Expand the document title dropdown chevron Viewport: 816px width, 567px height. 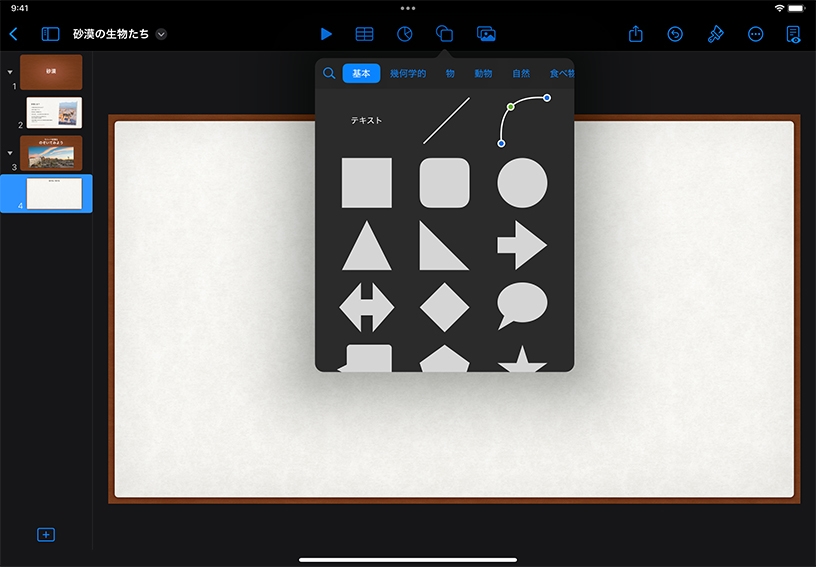point(162,34)
